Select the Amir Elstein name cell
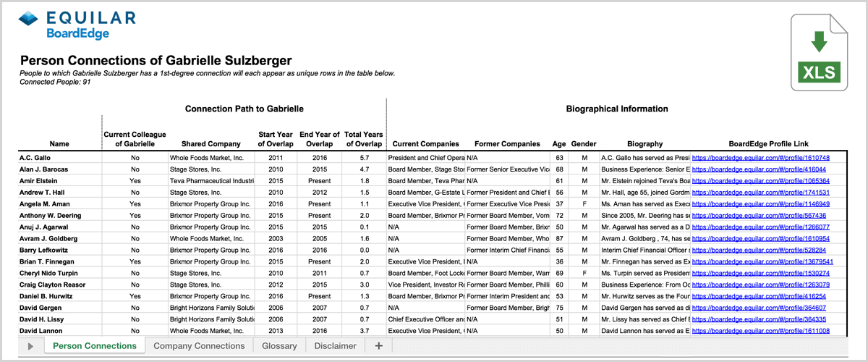This screenshot has height=362, width=868. coord(59,180)
